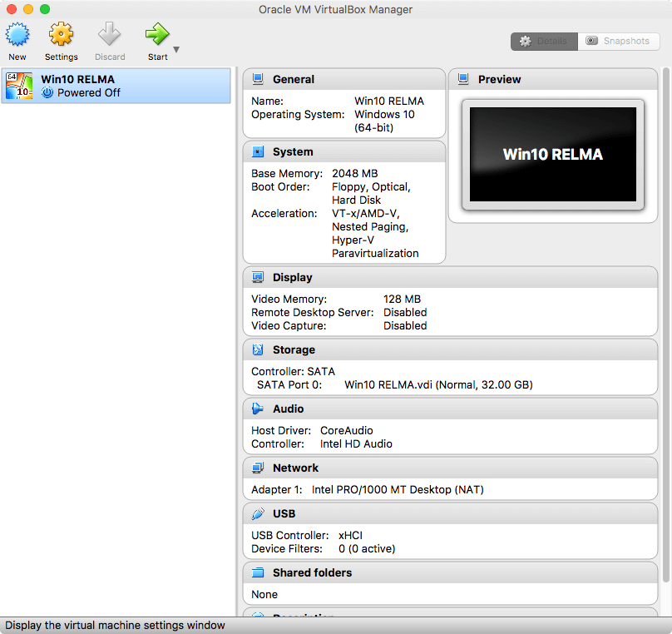This screenshot has width=672, height=634.
Task: Open the Network section header link
Action: coord(295,468)
